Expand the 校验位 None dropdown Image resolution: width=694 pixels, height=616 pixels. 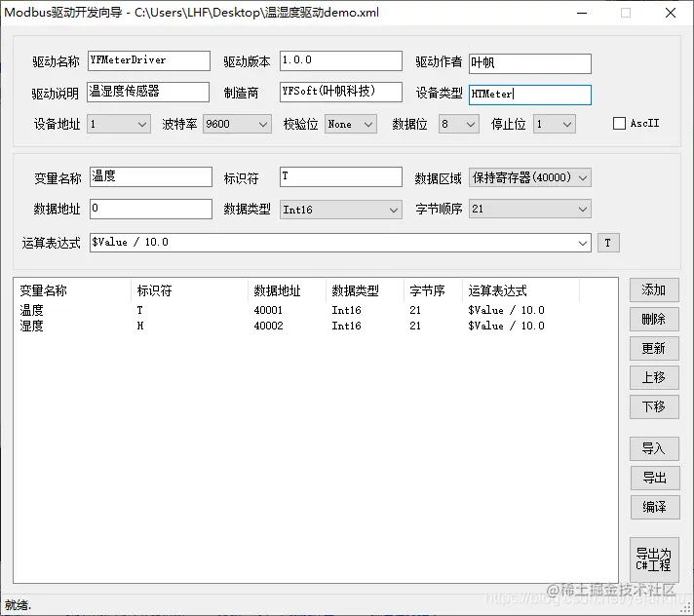point(351,125)
